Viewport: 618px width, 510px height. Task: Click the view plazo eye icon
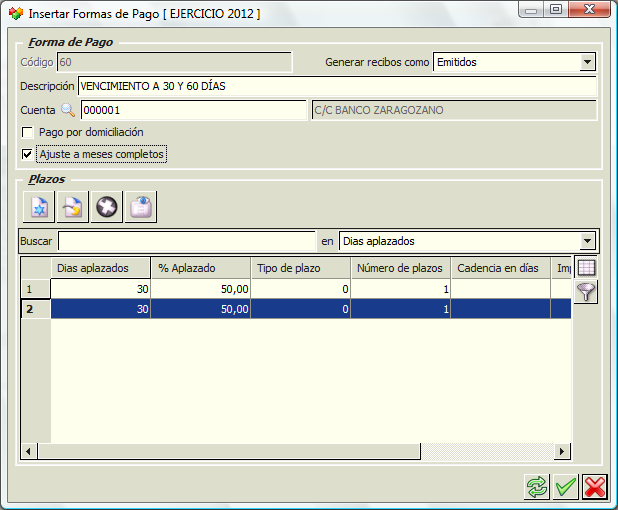point(141,207)
